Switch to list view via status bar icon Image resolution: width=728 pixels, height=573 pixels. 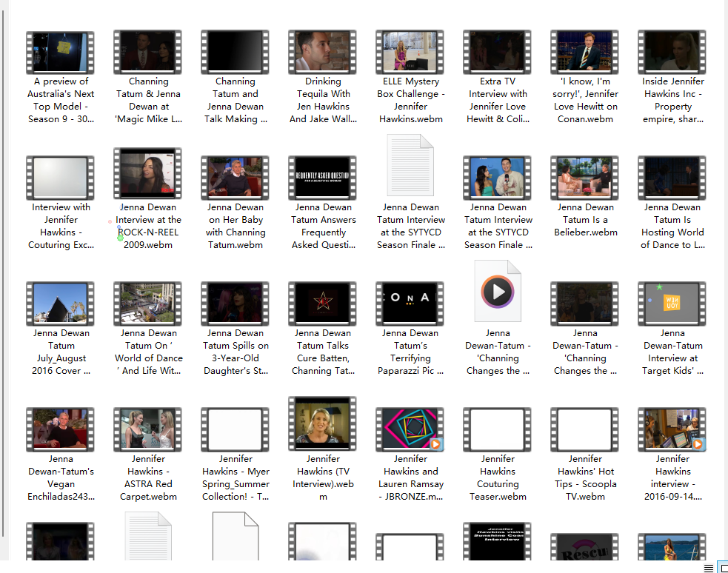click(x=709, y=568)
